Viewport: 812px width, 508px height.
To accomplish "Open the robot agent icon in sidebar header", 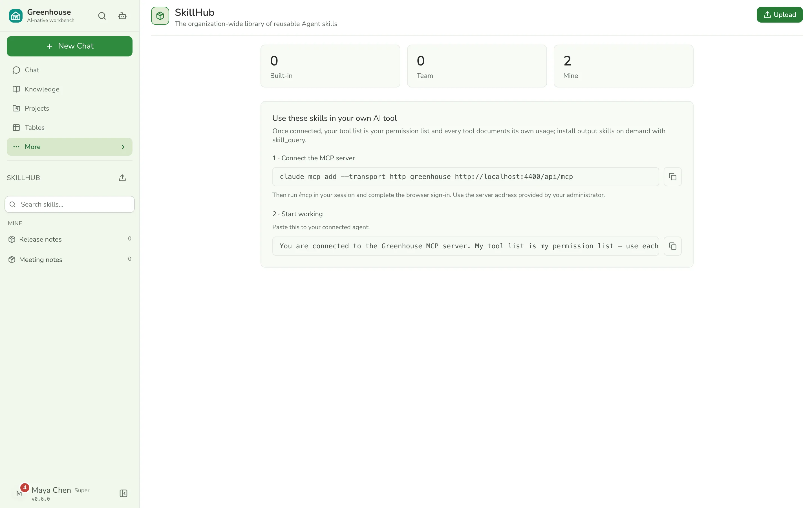I will click(122, 16).
